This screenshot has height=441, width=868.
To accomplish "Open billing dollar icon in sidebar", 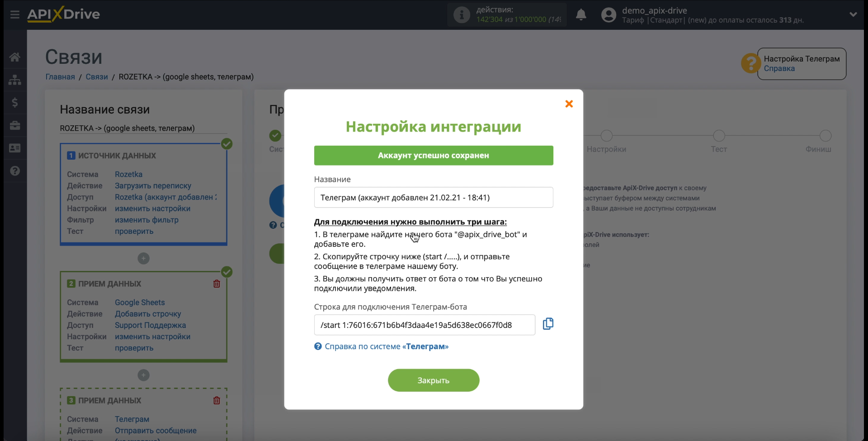I will tap(15, 103).
